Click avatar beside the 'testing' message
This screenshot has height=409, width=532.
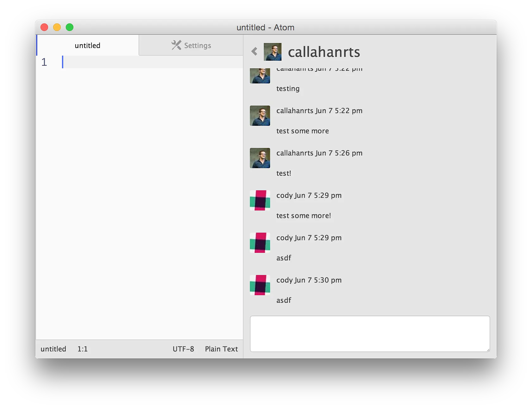click(260, 76)
